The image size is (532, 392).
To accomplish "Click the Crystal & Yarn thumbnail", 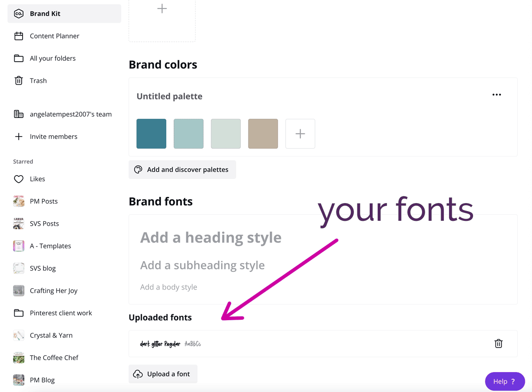I will click(19, 335).
